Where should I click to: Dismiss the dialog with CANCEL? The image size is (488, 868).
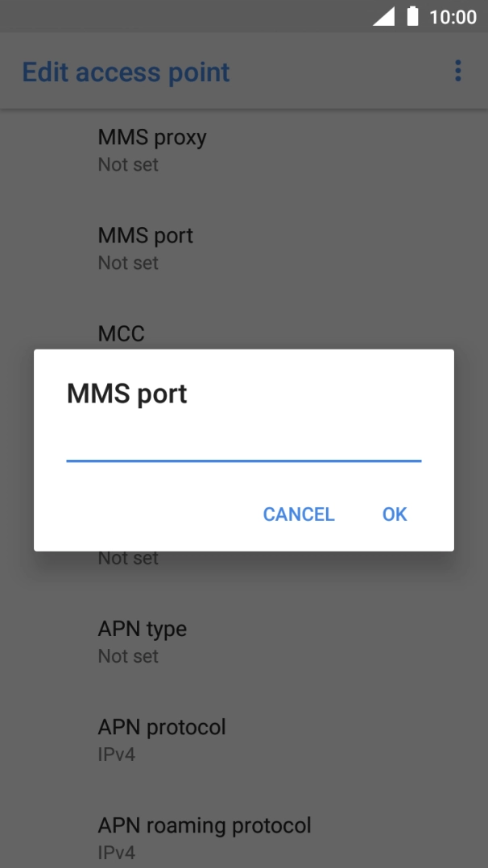(x=299, y=515)
